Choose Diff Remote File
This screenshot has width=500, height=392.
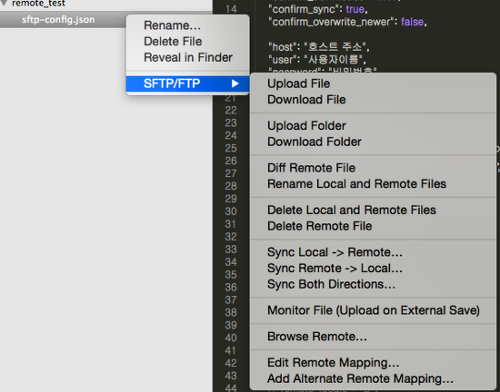tap(373, 168)
